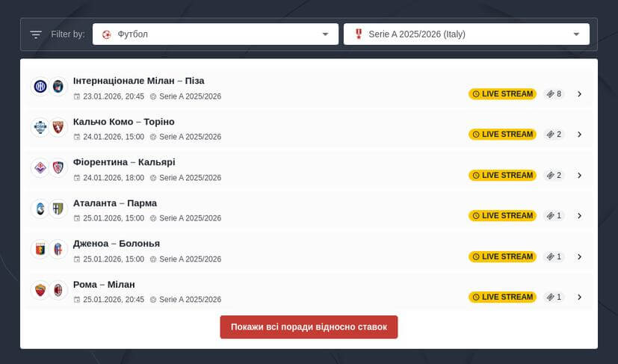The width and height of the screenshot is (618, 364).
Task: Click the Torino team crest
Action: (58, 128)
